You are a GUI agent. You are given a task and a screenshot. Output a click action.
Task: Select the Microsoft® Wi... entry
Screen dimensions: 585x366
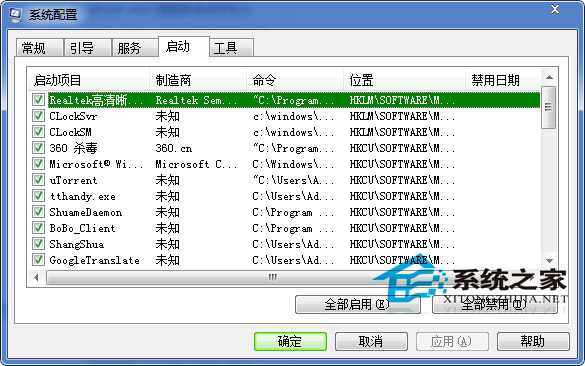tap(96, 164)
